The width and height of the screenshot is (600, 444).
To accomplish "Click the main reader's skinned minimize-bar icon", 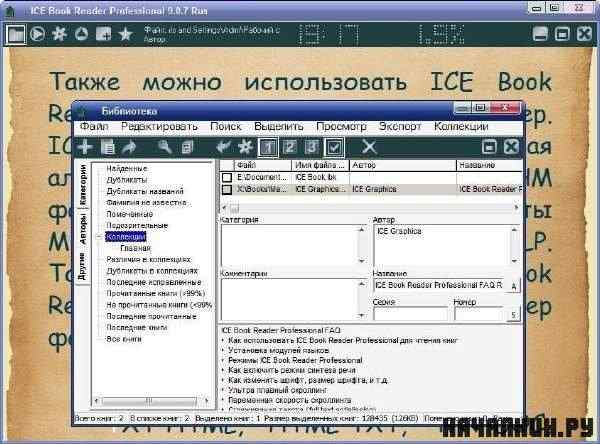I will point(540,34).
